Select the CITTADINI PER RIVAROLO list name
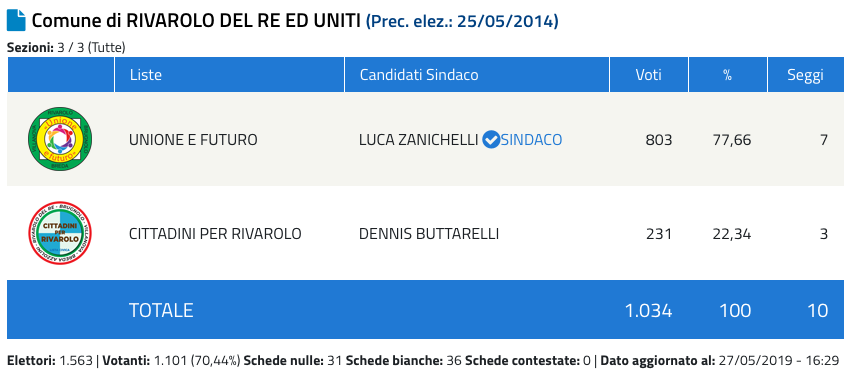This screenshot has width=863, height=384. tap(215, 234)
